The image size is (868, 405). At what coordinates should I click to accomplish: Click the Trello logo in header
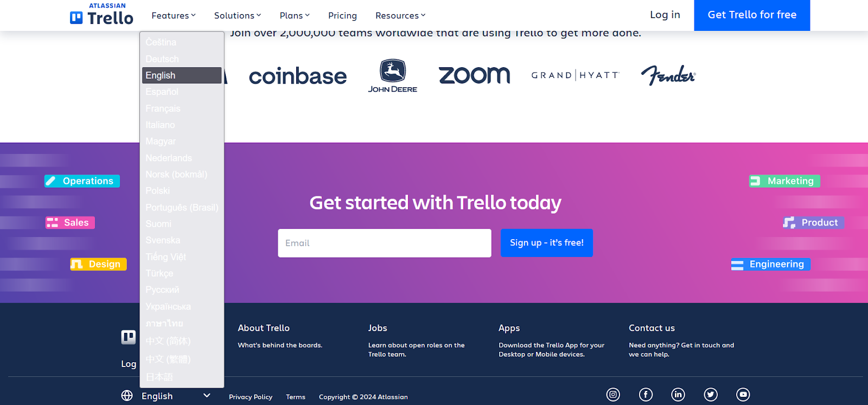coord(101,15)
